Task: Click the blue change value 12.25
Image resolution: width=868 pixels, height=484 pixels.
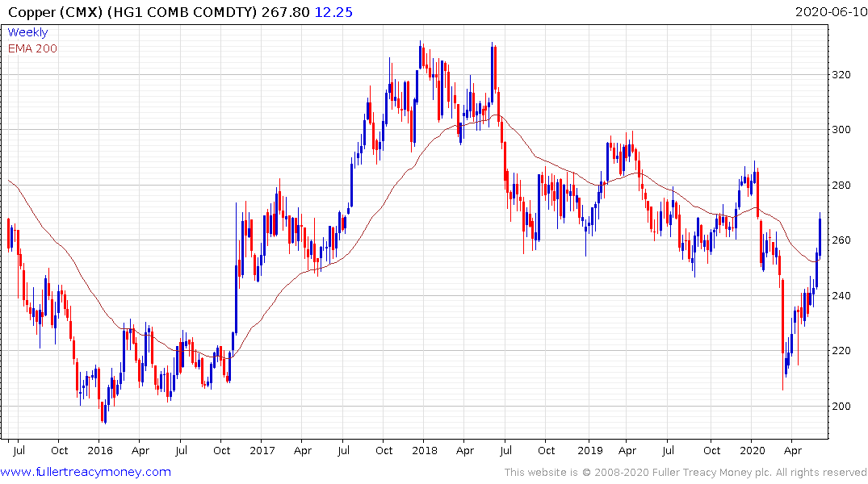Action: (x=333, y=12)
